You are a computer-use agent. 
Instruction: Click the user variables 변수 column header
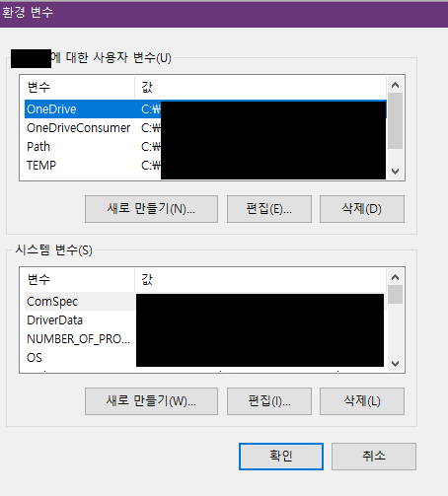(x=80, y=88)
